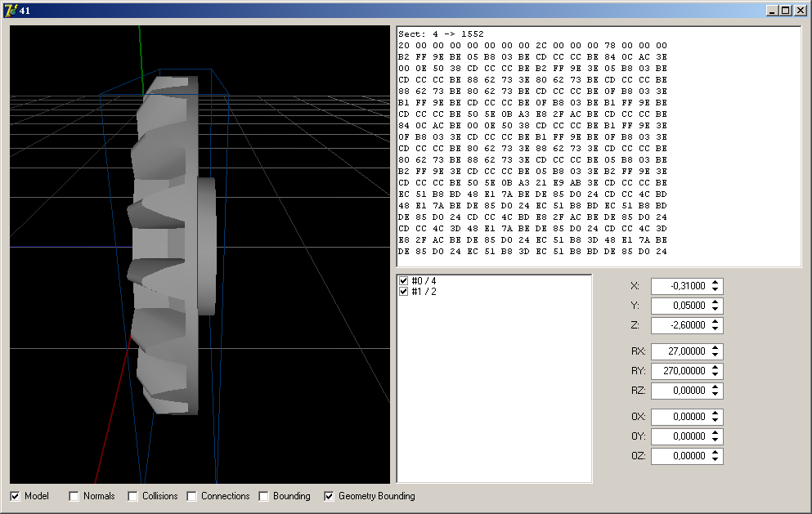Increase RY rotation with up arrow

(x=716, y=368)
